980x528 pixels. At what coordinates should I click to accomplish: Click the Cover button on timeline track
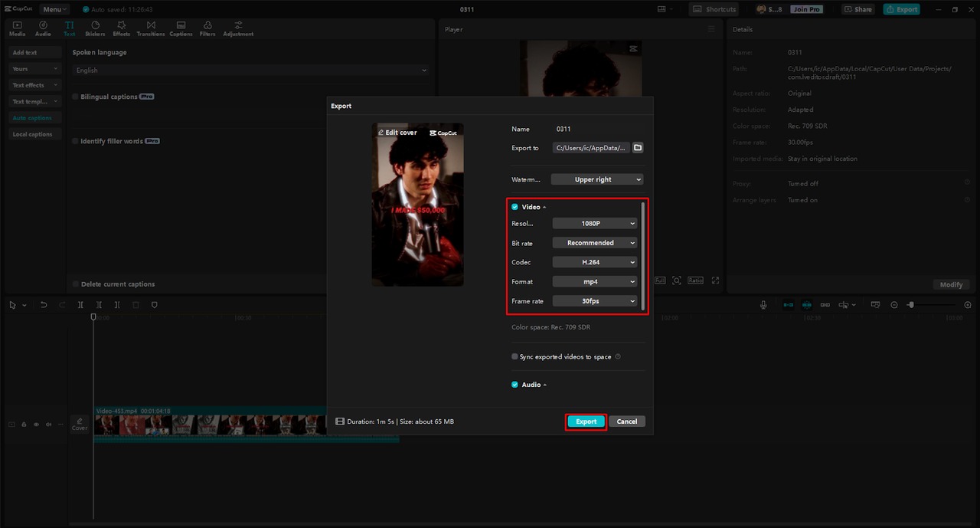coord(80,424)
